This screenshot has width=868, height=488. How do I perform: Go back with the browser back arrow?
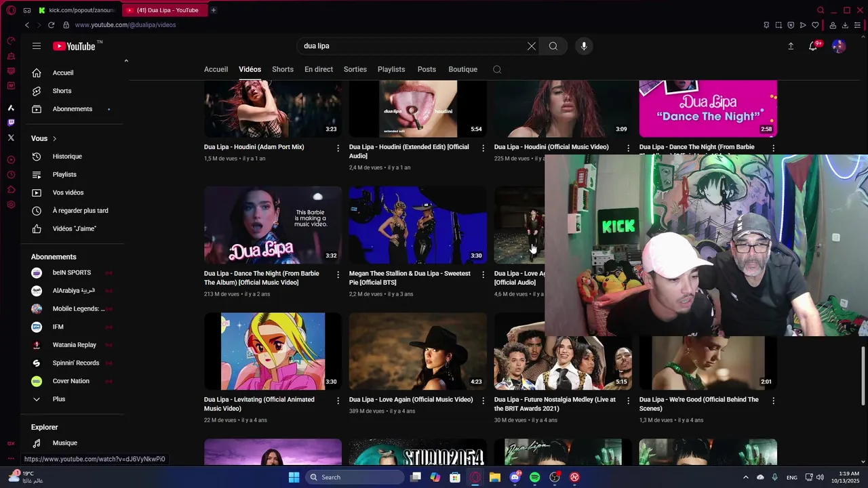pyautogui.click(x=27, y=25)
